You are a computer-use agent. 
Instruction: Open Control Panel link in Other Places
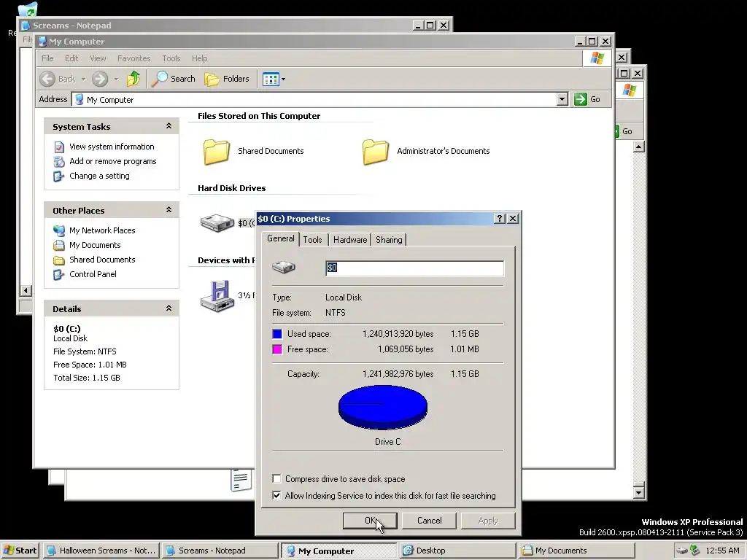tap(93, 274)
